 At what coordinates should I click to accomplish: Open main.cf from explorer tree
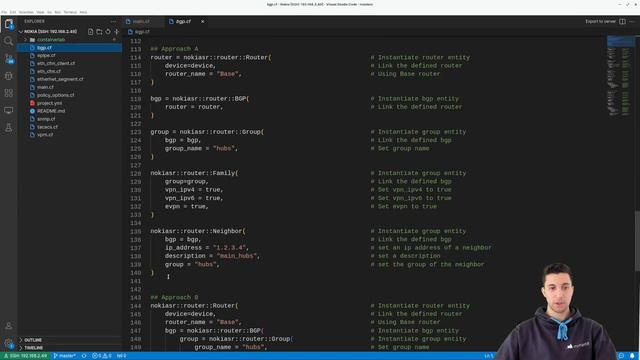coord(45,87)
